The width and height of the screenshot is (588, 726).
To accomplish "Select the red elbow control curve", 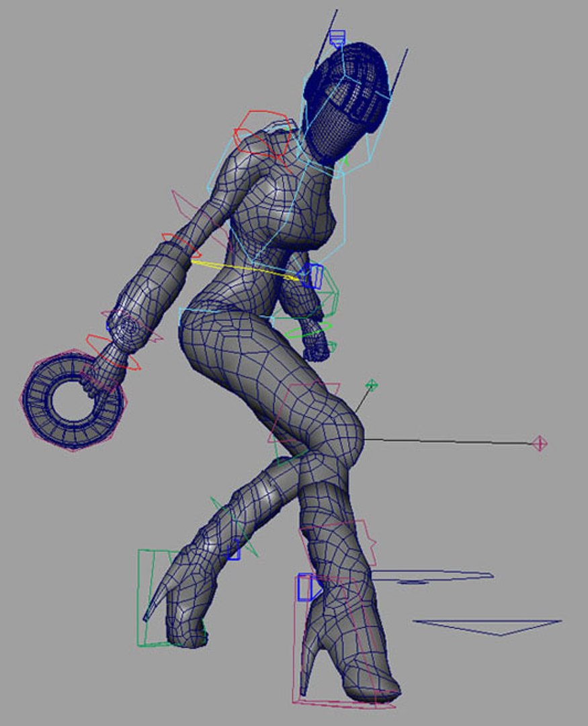I will [x=181, y=246].
